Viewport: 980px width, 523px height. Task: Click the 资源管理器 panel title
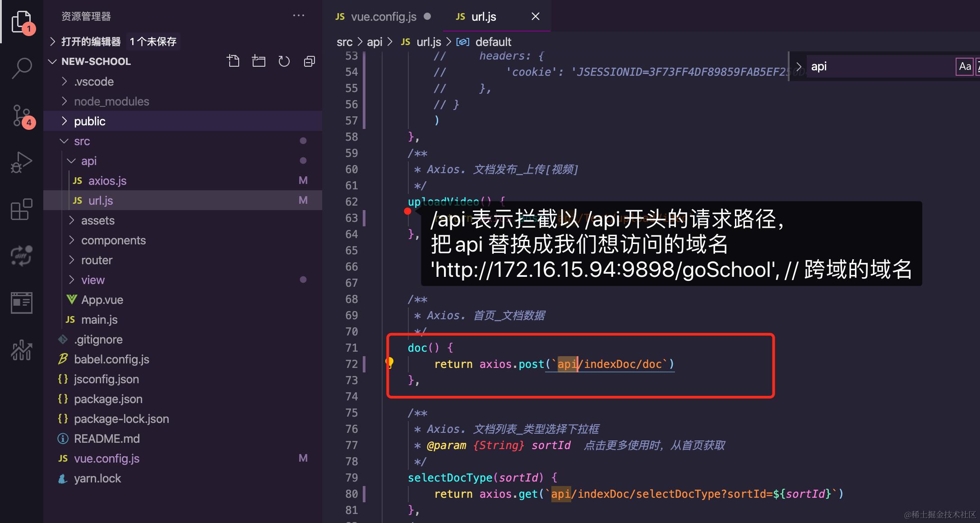86,16
